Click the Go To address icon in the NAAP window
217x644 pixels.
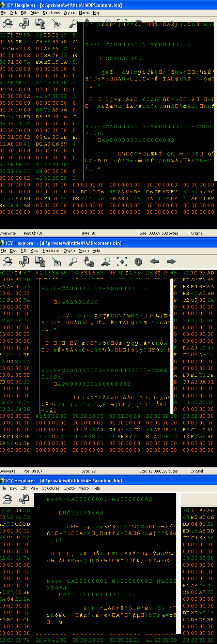(122, 261)
